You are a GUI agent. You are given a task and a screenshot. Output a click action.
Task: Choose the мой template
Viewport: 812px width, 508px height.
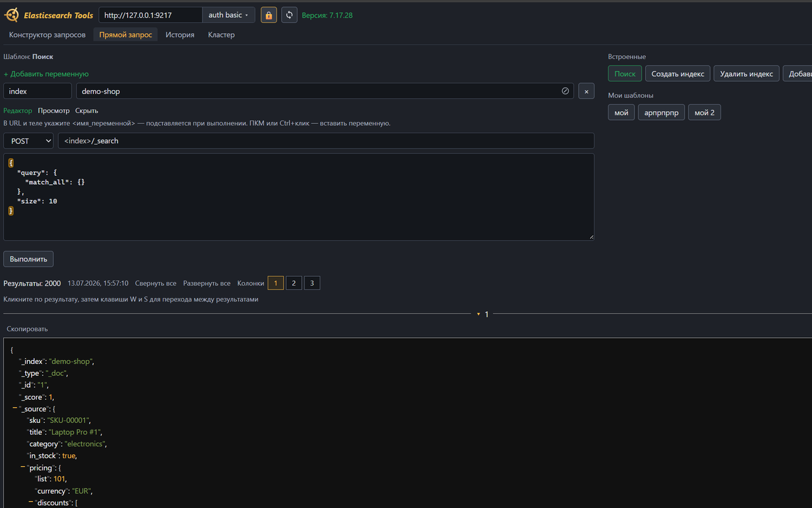point(622,112)
